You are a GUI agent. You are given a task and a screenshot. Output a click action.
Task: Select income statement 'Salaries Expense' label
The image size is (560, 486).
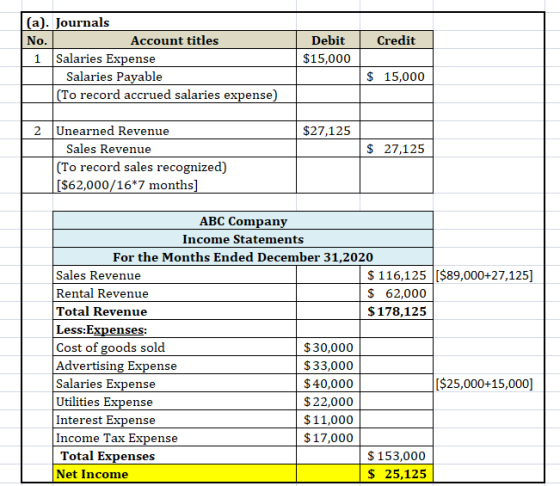175,383
